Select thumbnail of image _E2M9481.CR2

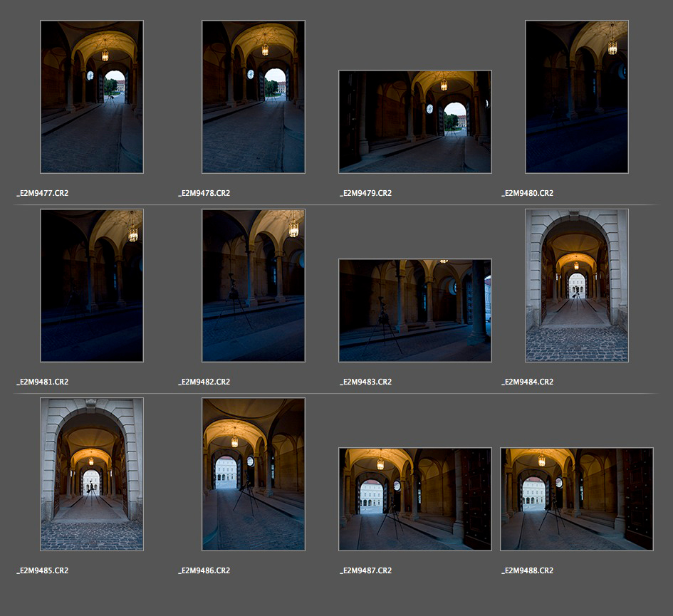click(x=92, y=286)
